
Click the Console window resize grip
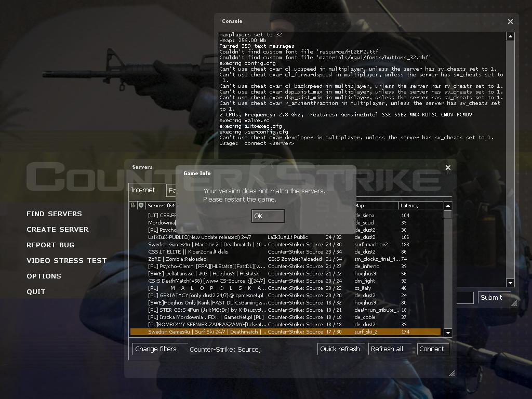(x=514, y=303)
